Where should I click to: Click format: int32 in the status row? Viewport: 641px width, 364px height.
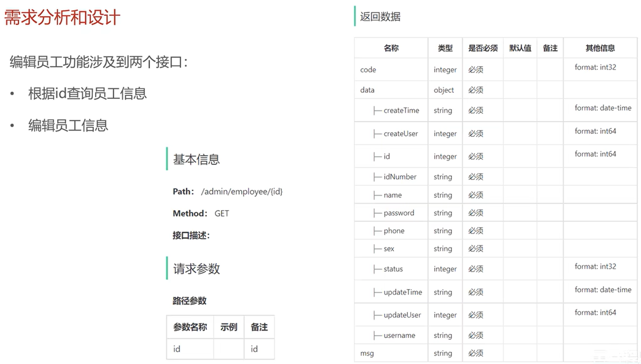595,266
